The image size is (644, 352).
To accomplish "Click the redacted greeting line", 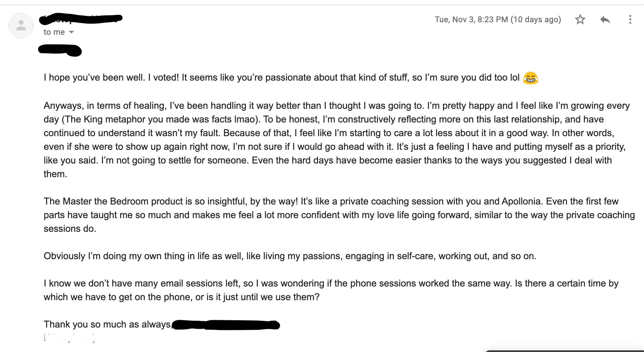I will (x=60, y=50).
